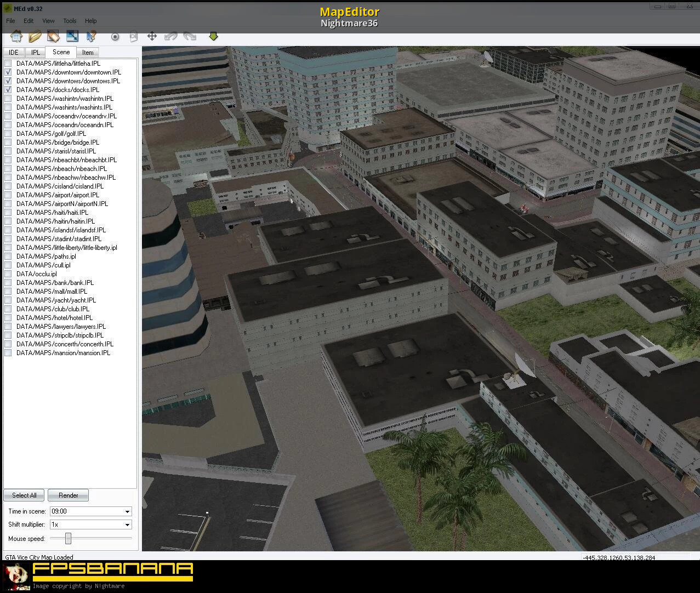Viewport: 700px width, 593px height.
Task: Click the Redo arrow icon
Action: point(190,37)
